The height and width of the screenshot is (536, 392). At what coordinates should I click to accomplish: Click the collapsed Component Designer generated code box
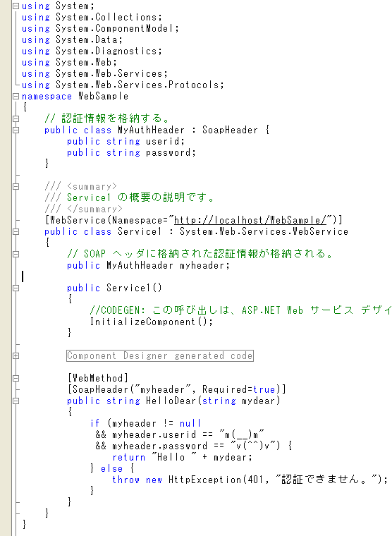pyautogui.click(x=160, y=356)
